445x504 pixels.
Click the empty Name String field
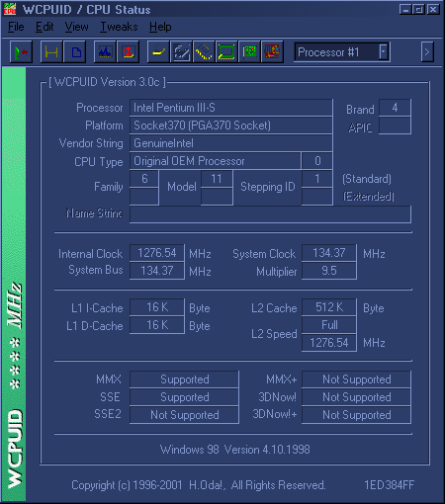pos(270,214)
